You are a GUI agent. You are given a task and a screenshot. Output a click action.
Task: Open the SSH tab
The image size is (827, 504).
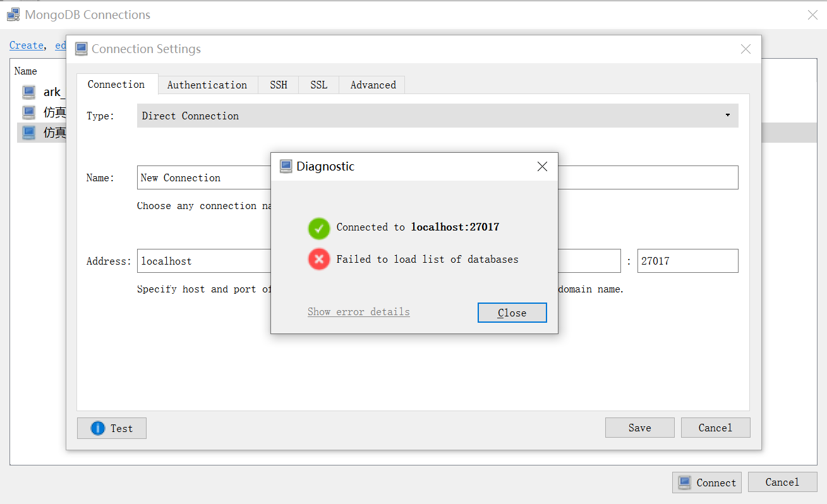click(279, 85)
